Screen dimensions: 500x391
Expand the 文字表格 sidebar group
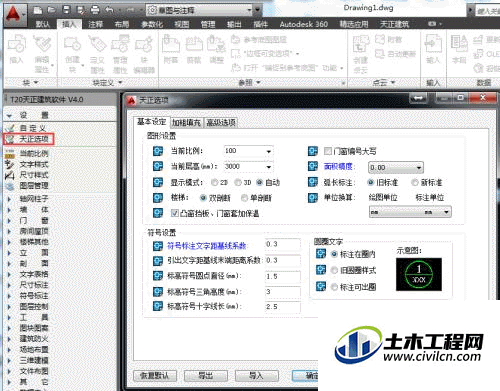click(9, 274)
